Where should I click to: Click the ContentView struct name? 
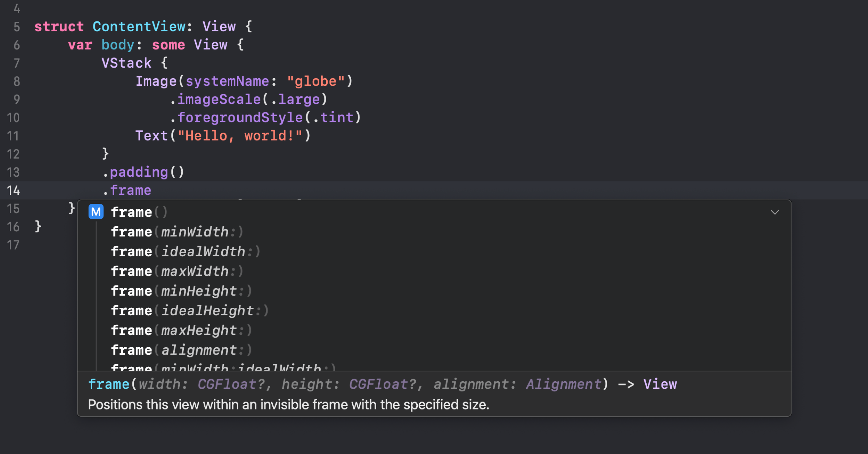[x=139, y=26]
